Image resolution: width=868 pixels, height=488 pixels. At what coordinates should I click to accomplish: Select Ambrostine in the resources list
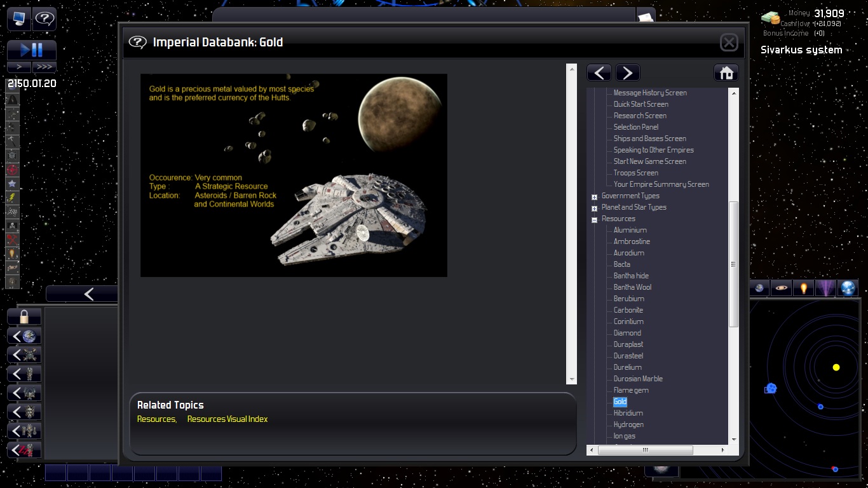pos(632,241)
